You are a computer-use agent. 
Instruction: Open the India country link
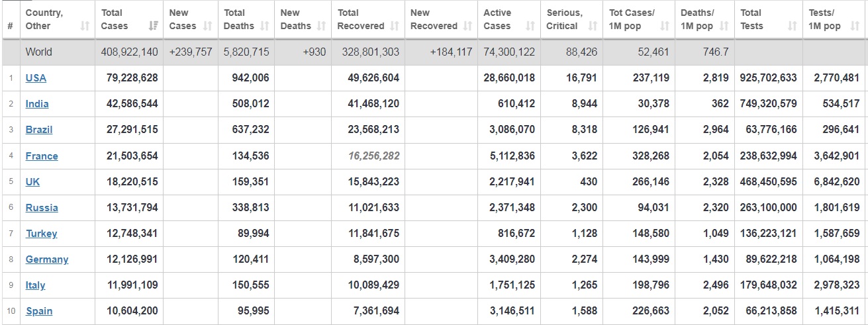point(37,104)
